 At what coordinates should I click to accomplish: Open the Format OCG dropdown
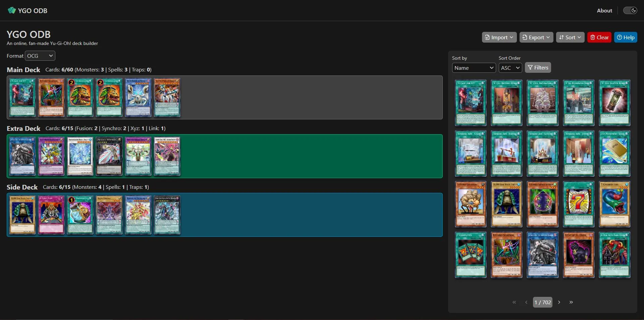pos(40,56)
